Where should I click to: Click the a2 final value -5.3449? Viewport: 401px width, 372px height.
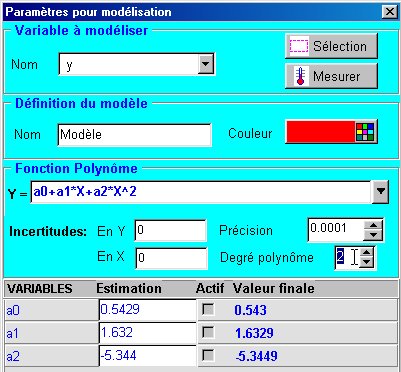click(x=256, y=356)
